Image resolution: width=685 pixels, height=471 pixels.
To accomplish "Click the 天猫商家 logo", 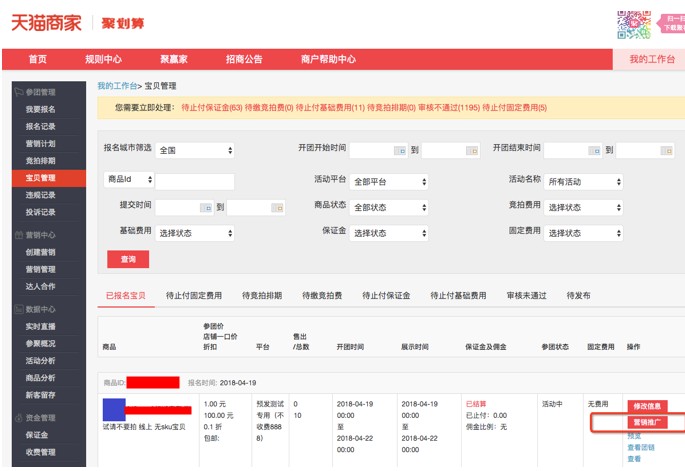I will 46,23.
